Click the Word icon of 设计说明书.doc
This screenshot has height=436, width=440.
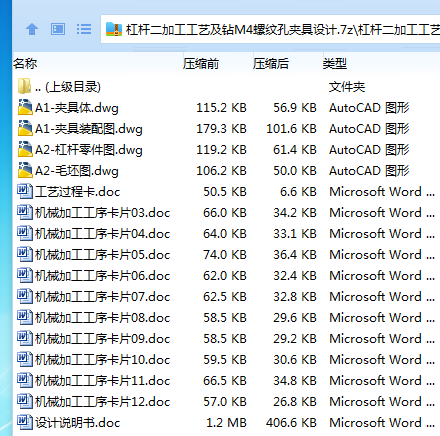(x=25, y=422)
